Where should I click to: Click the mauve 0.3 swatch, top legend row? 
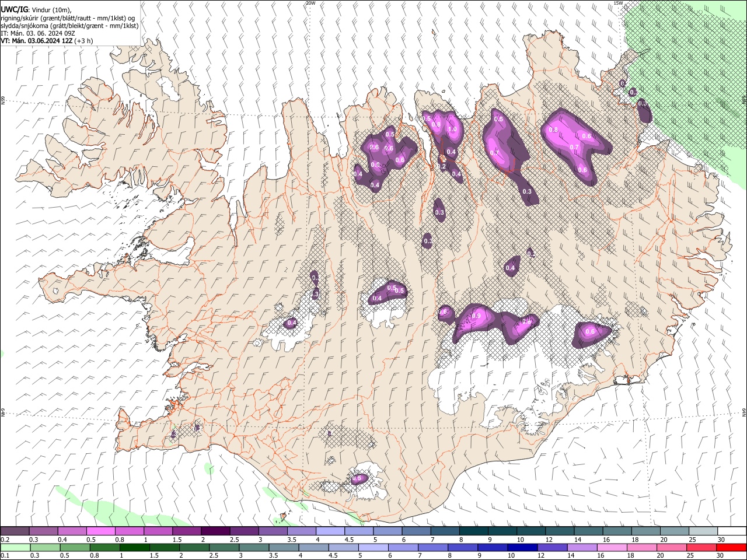(43, 531)
